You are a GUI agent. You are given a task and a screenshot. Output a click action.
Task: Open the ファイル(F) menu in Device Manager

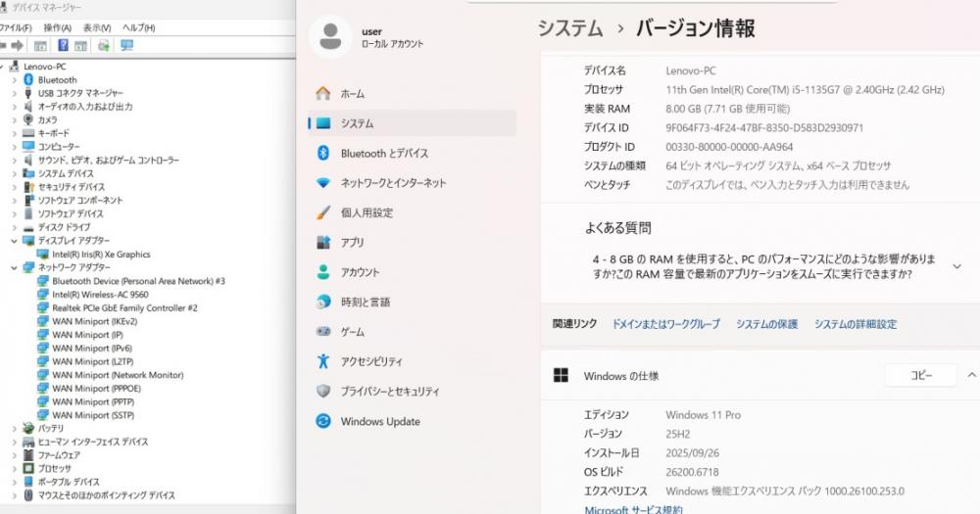coord(15,27)
